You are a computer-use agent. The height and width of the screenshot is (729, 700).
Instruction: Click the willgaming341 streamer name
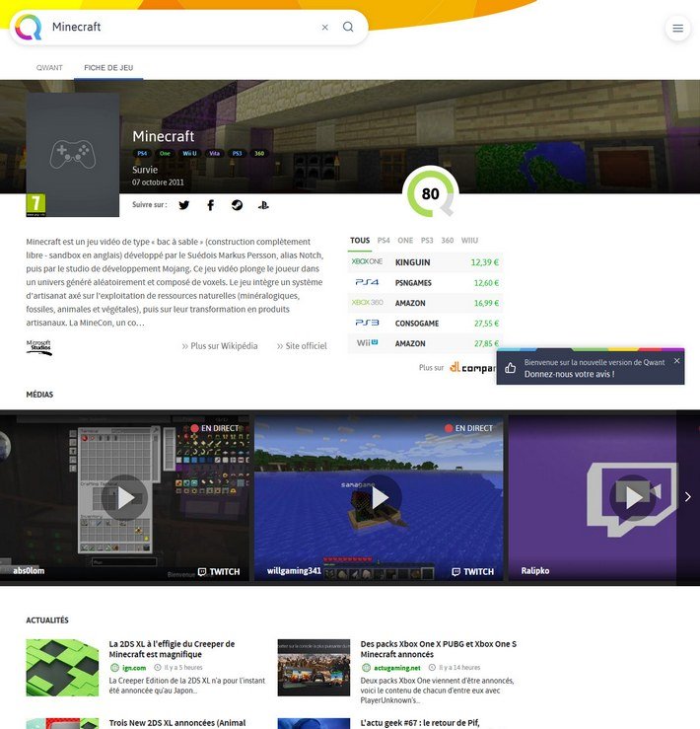click(x=294, y=570)
